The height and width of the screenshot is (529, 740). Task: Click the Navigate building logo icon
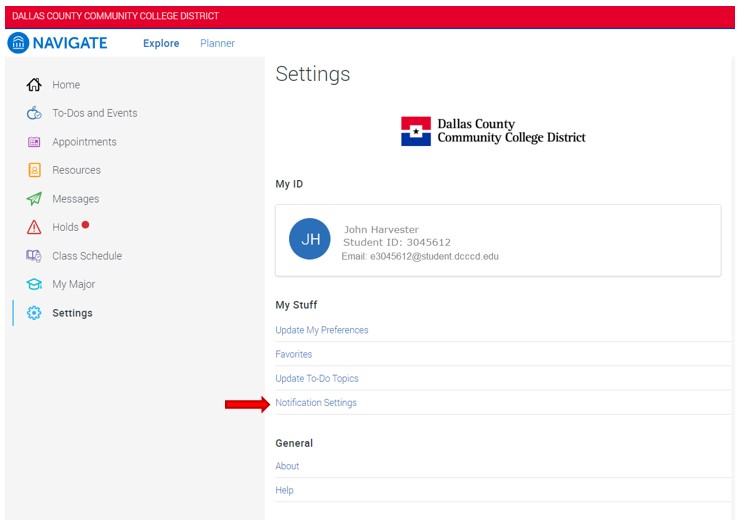click(x=18, y=43)
